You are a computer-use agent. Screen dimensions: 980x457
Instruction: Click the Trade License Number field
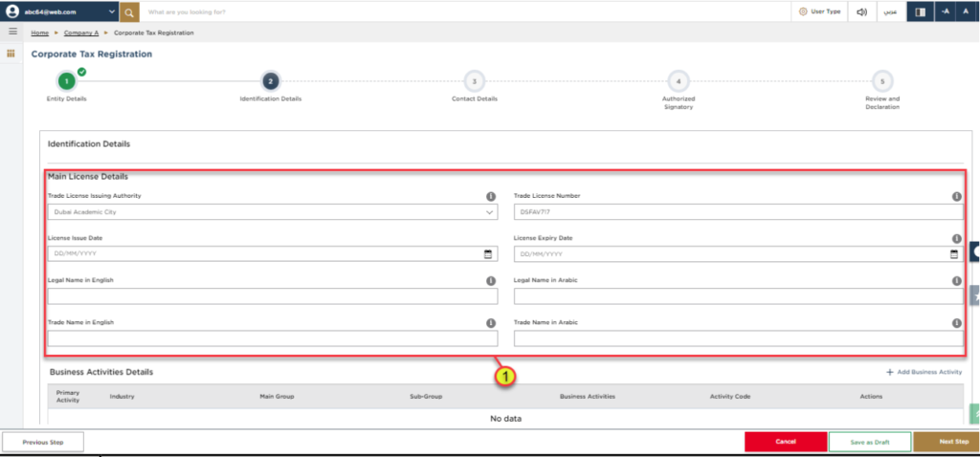tap(738, 211)
